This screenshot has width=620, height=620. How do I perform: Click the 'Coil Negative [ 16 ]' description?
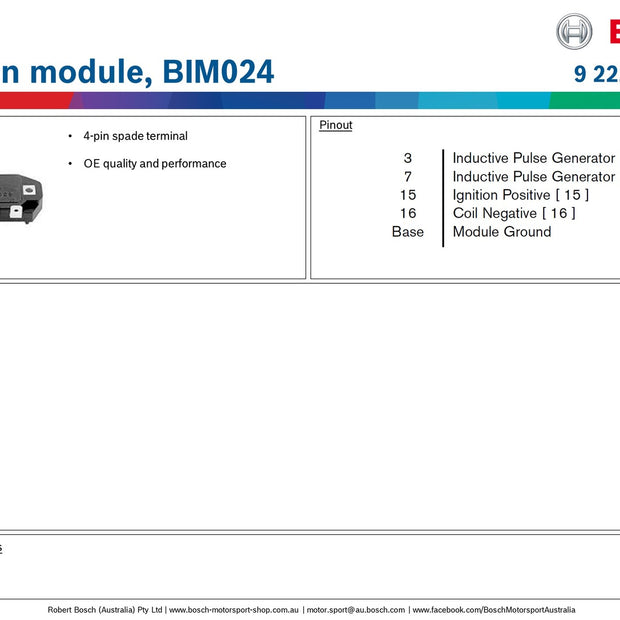514,214
